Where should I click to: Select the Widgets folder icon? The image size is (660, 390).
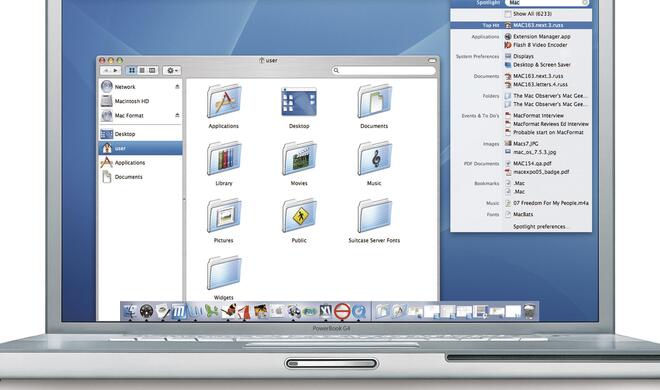coord(224,273)
